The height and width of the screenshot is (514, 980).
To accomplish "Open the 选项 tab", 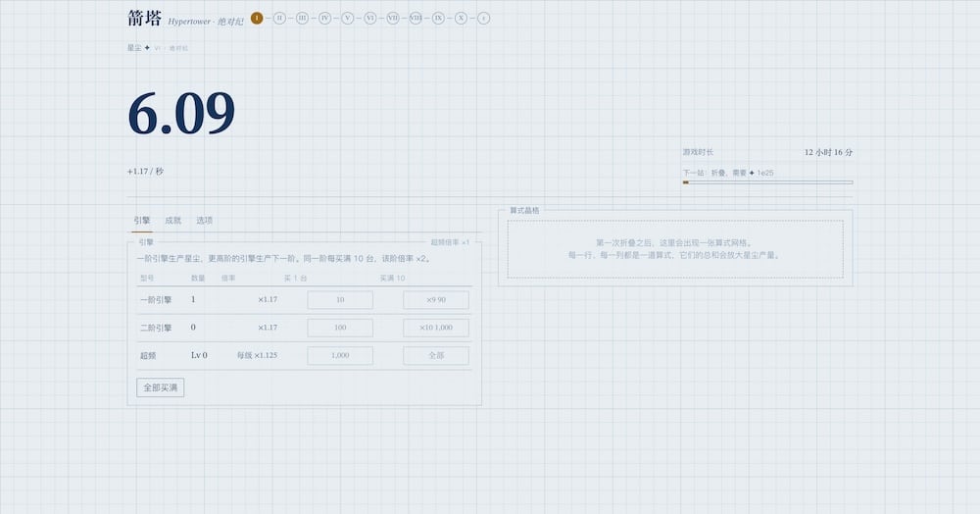I will point(205,221).
